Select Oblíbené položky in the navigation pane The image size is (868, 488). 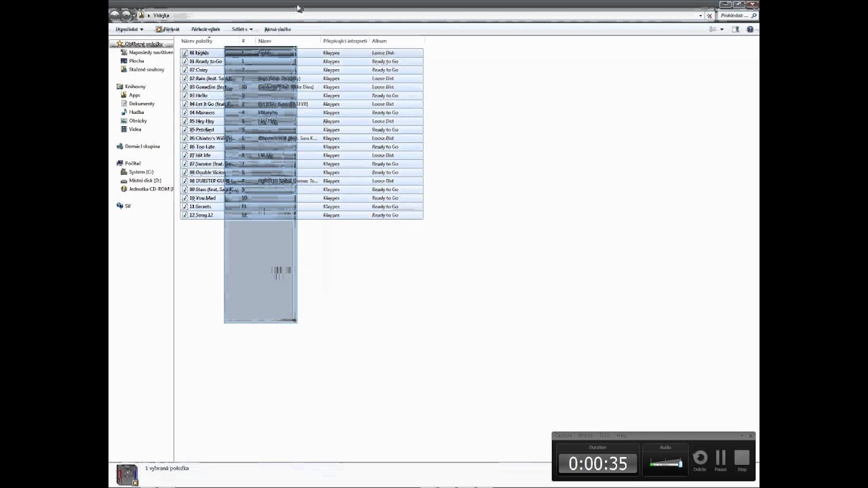click(x=143, y=43)
